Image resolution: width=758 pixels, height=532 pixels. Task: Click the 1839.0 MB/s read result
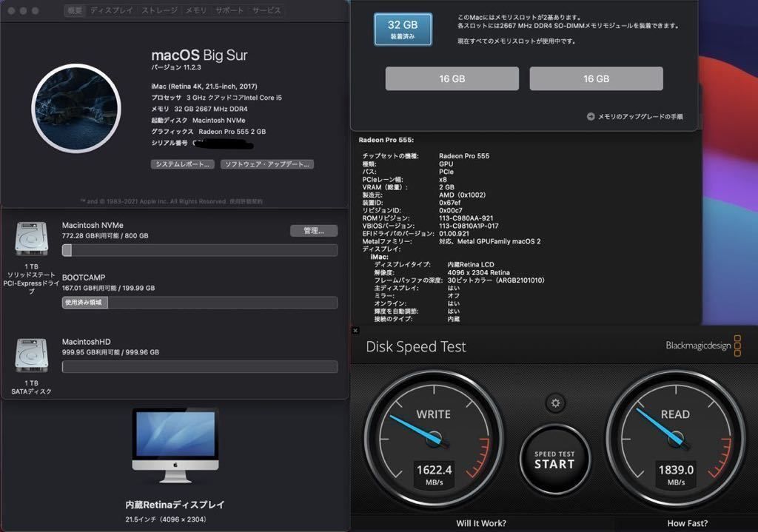[676, 474]
